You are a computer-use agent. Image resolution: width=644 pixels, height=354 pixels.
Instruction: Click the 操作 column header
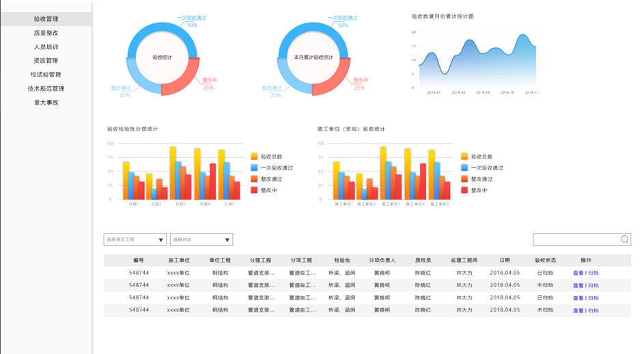(x=586, y=260)
